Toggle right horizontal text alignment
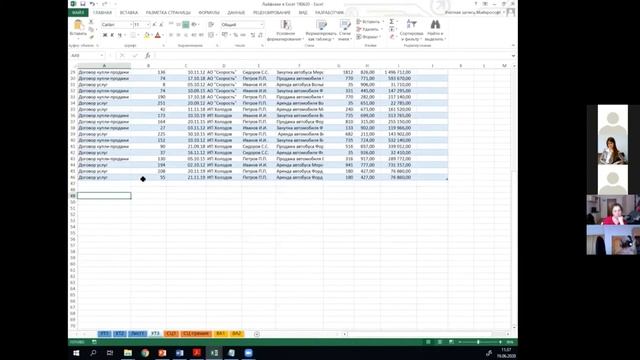 point(186,36)
